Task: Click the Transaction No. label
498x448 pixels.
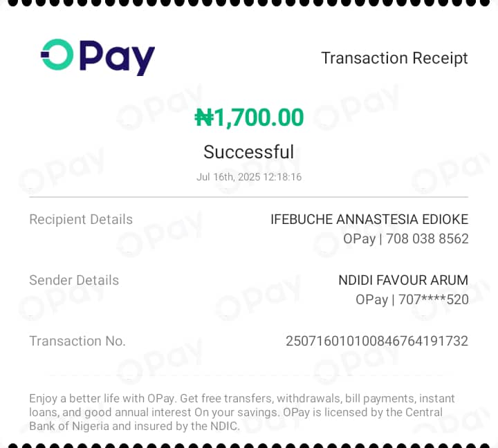Action: (77, 342)
